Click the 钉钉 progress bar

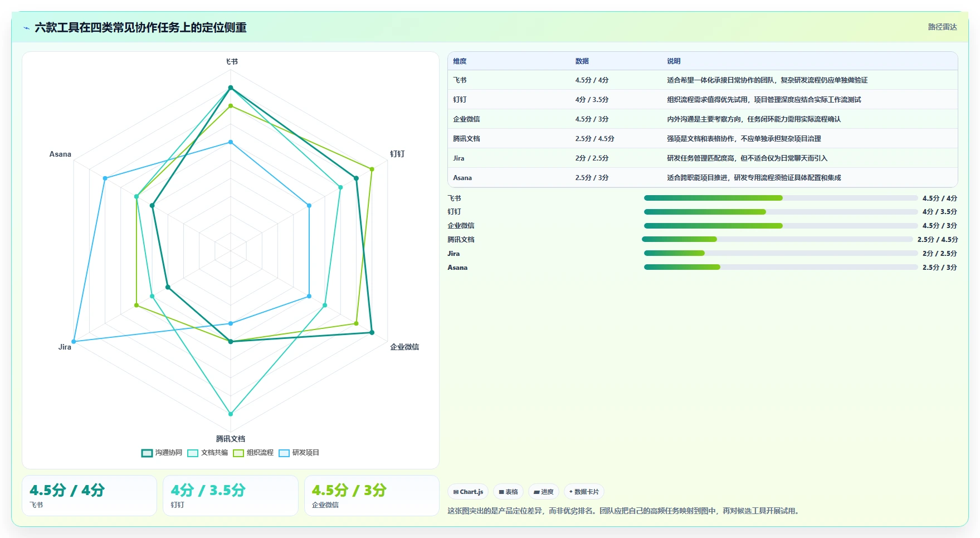point(781,212)
